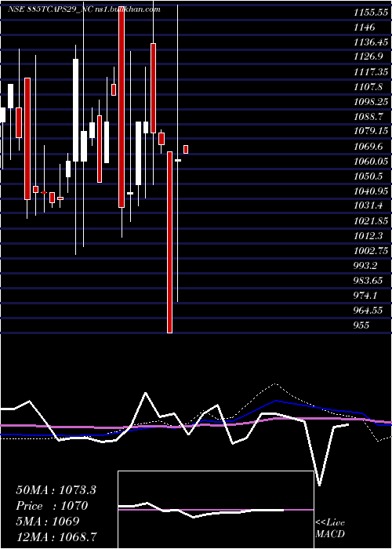
Task: Click the 955 price axis label
Action: pos(361,325)
